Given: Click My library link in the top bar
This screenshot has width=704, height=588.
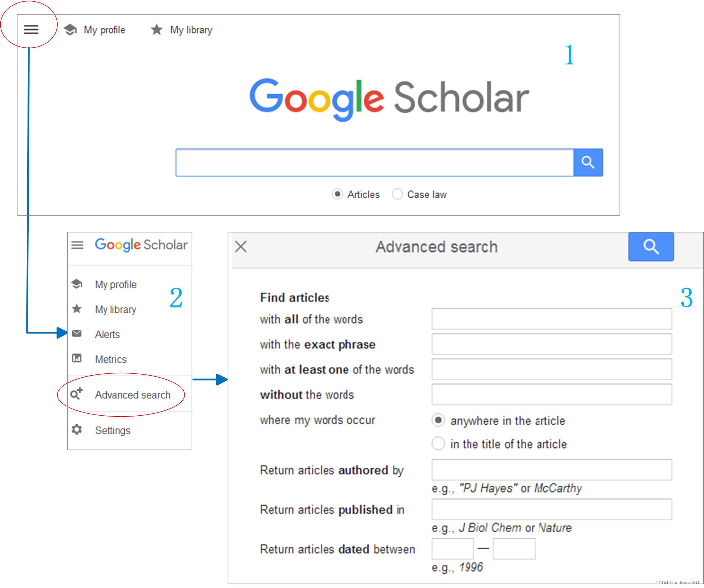Looking at the screenshot, I should pos(191,30).
